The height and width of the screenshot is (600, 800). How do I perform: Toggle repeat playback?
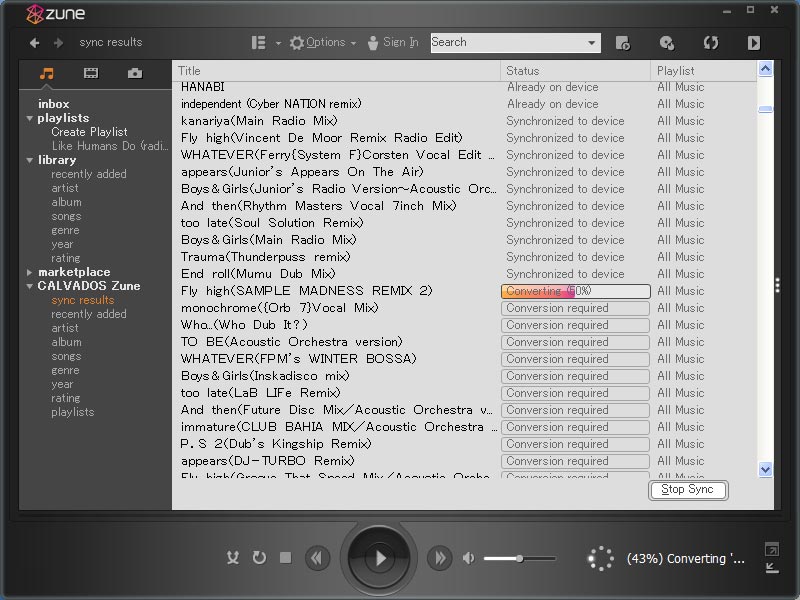tap(259, 558)
